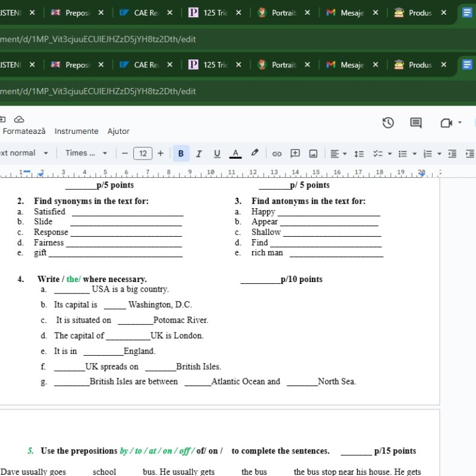Click the cloud save status icon
This screenshot has width=476, height=476.
[19, 119]
